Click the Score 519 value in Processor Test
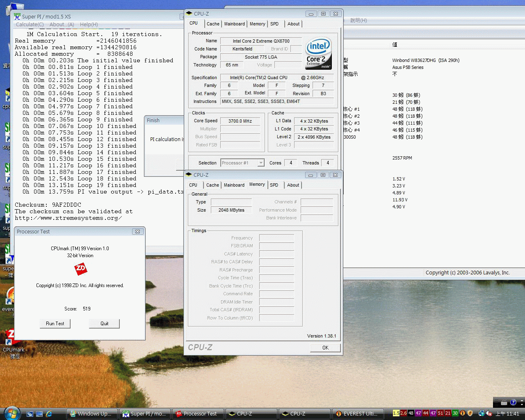Viewport: 525px width, 420px height. coord(87,309)
